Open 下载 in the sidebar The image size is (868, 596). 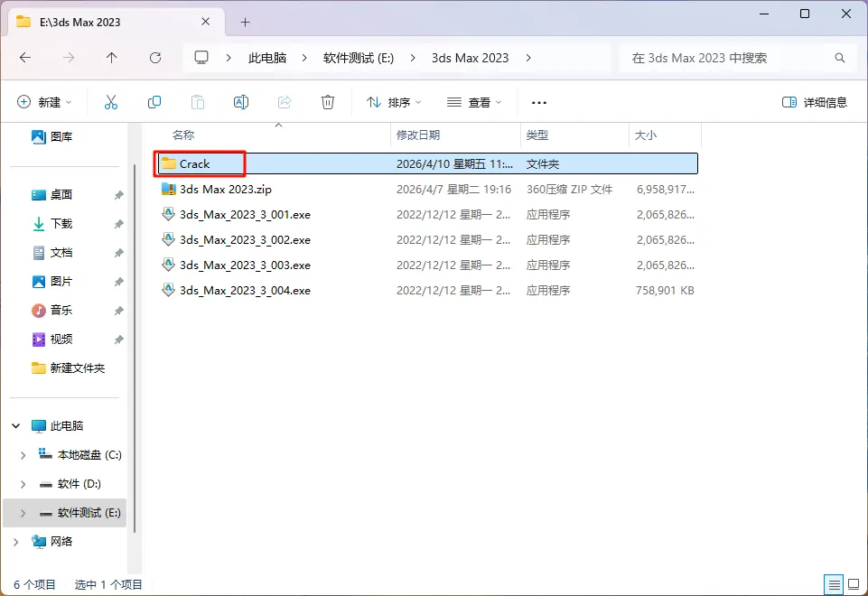point(52,224)
